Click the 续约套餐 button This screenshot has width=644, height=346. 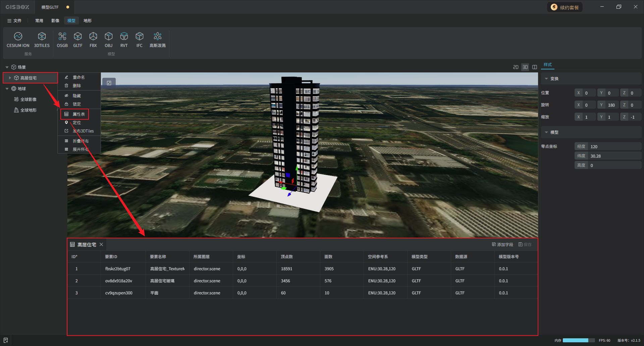[x=565, y=7]
